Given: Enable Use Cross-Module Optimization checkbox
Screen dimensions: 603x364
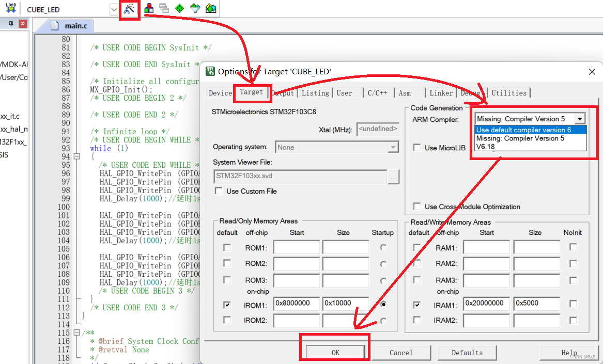Looking at the screenshot, I should coord(417,207).
